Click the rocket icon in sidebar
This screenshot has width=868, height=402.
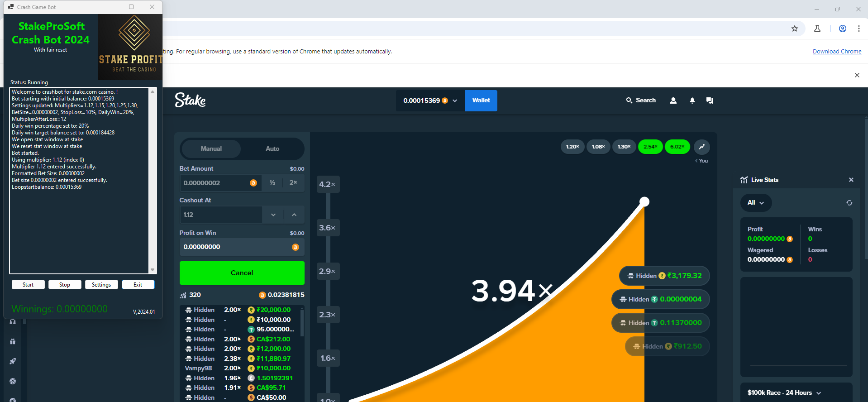point(13,361)
